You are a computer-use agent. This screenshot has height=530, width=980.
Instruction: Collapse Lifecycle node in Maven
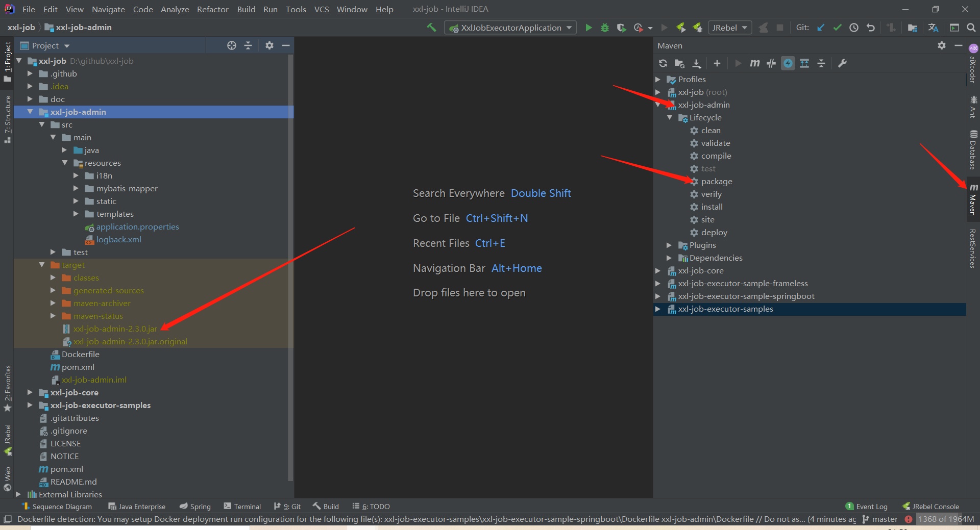[669, 118]
